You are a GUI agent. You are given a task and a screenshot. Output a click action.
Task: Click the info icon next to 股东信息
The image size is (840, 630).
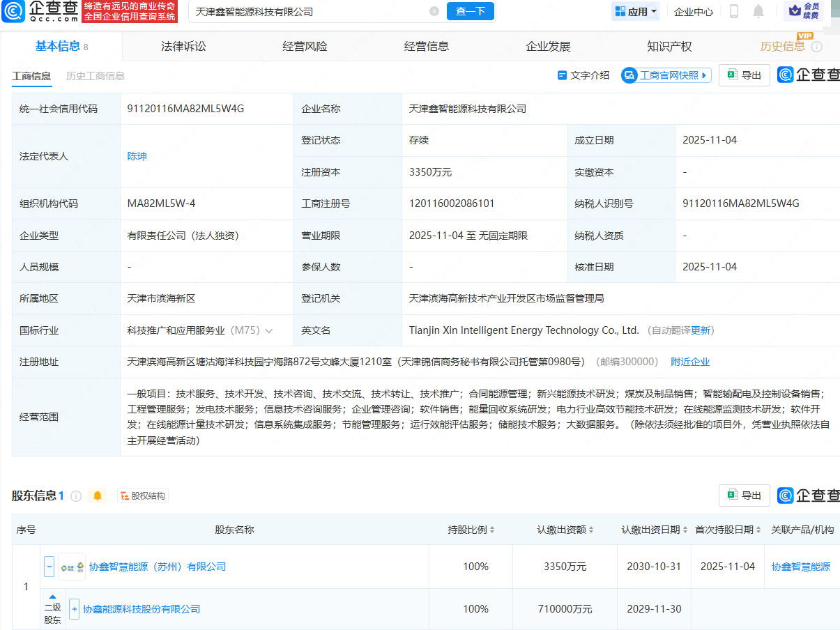76,495
